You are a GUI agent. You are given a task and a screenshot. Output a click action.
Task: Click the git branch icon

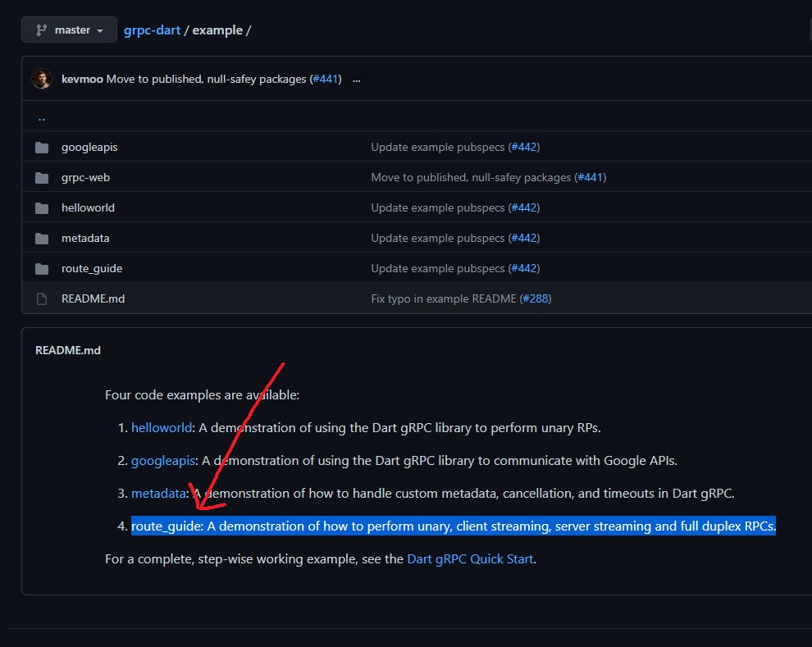tap(42, 30)
